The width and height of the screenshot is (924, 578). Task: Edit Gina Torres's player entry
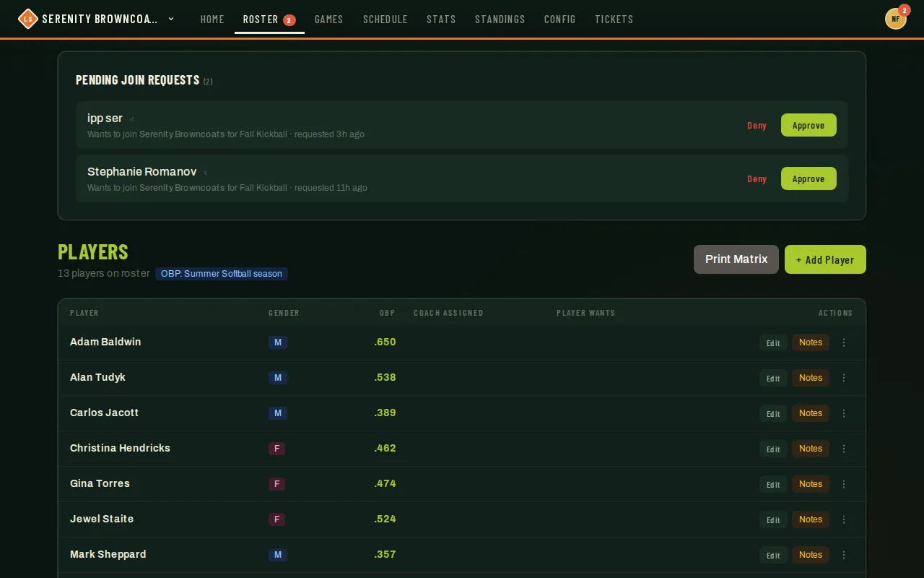pos(773,484)
